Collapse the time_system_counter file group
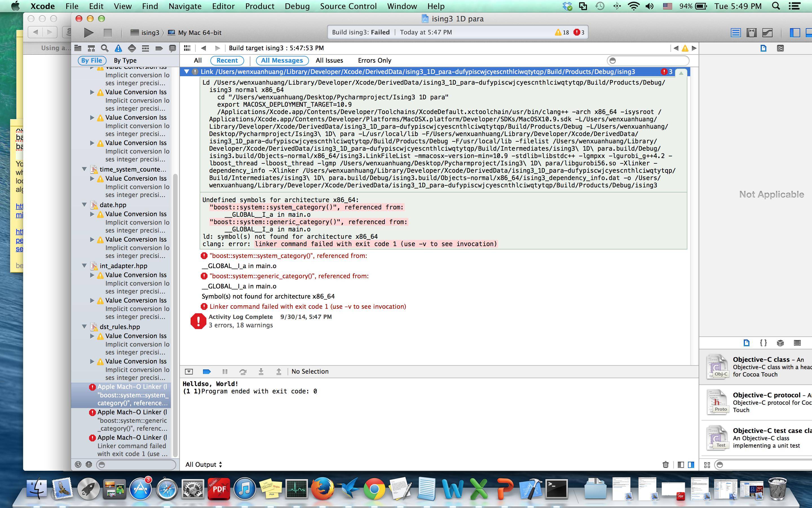This screenshot has width=812, height=508. click(85, 169)
